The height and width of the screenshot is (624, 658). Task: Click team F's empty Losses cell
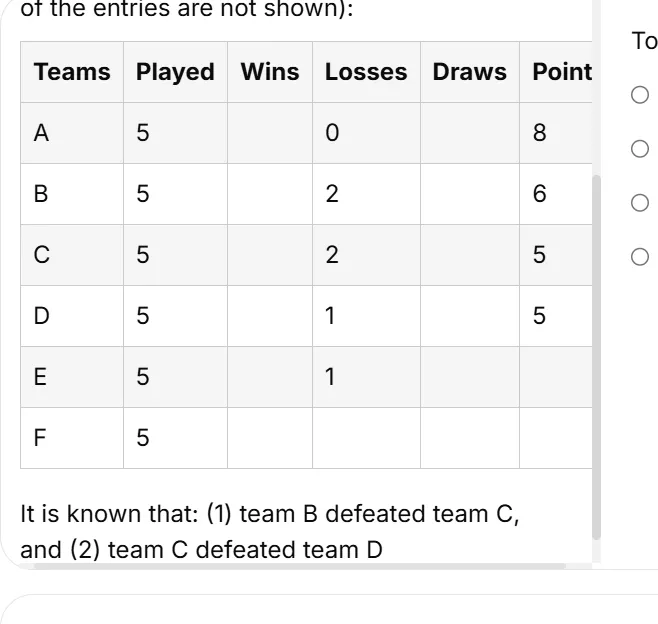pos(366,438)
